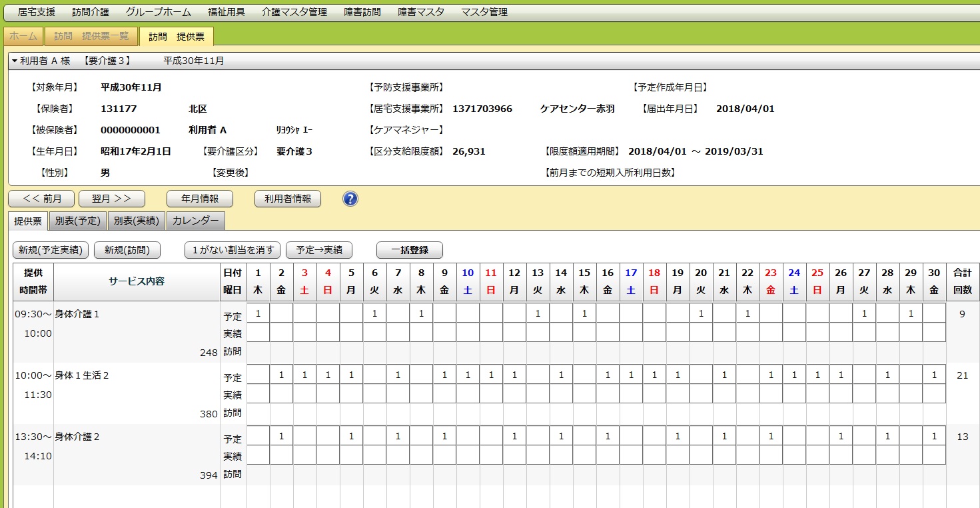Select the 別表(実績) tab
The width and height of the screenshot is (980, 508).
coord(136,221)
